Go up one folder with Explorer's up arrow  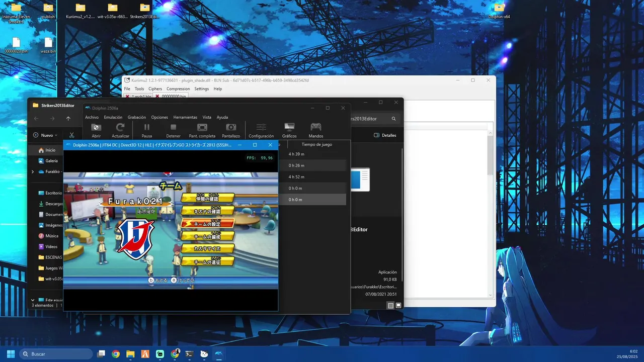[x=68, y=119]
